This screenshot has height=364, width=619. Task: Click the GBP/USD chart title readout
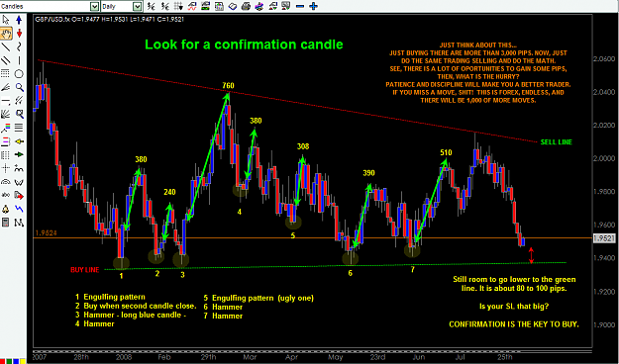coord(109,19)
